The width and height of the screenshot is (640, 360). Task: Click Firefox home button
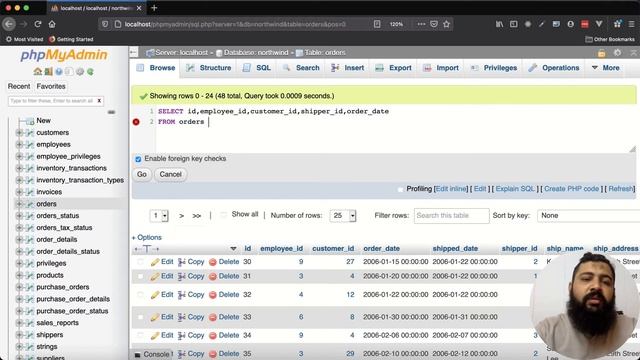point(52,24)
